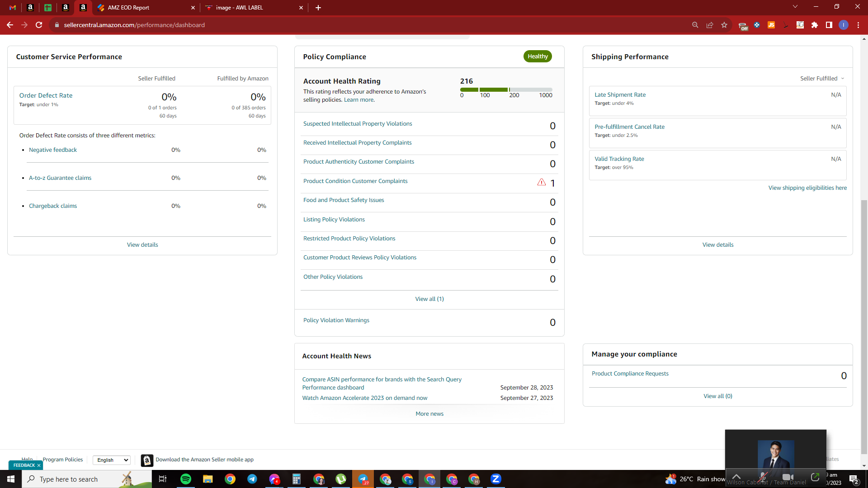
Task: Open the orange JS extension
Action: pyautogui.click(x=771, y=25)
